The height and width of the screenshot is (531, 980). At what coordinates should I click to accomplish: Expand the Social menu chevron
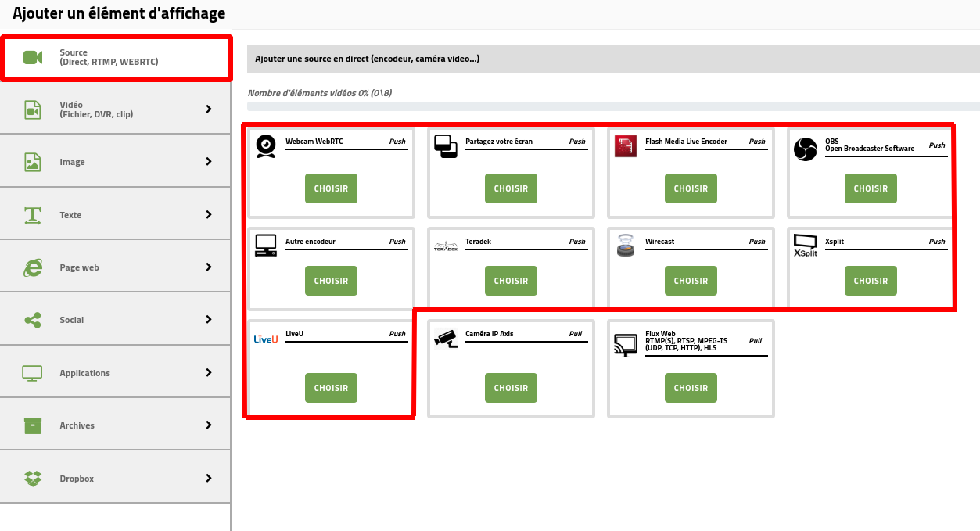click(209, 319)
